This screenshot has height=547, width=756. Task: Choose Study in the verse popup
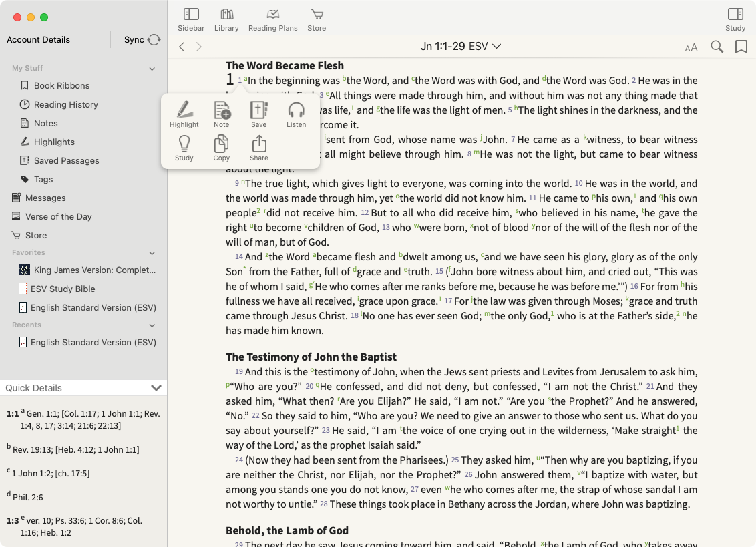(x=184, y=148)
